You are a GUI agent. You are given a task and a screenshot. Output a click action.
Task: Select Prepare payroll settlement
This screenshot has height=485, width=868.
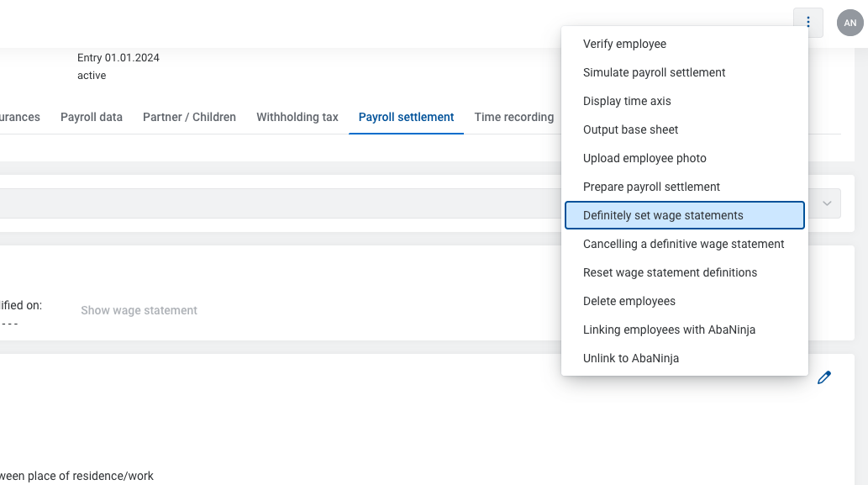651,187
